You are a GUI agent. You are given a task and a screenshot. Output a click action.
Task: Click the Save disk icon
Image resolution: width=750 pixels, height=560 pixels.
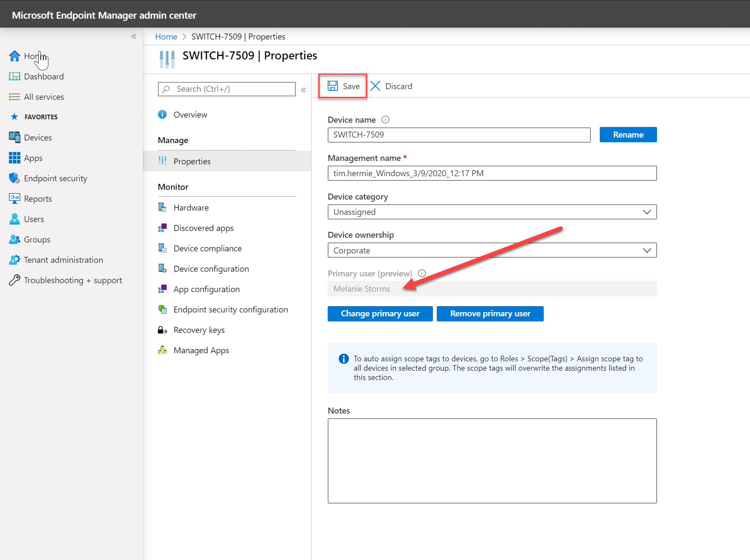[x=333, y=86]
